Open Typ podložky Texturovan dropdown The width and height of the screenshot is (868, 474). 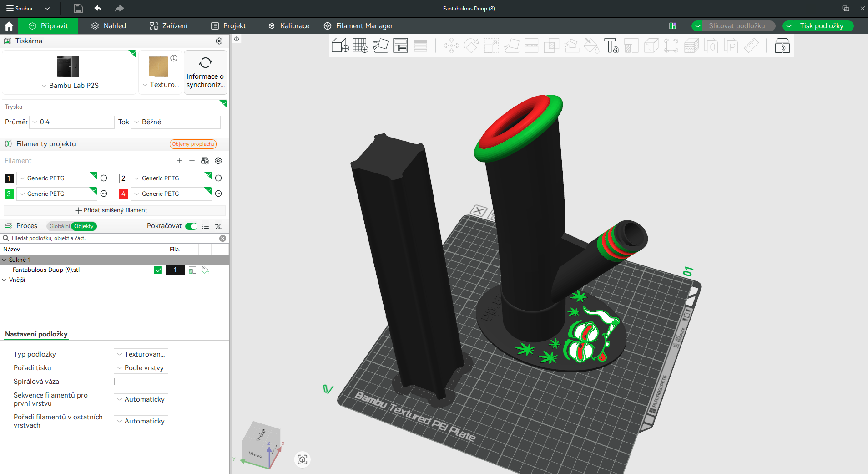click(x=141, y=354)
